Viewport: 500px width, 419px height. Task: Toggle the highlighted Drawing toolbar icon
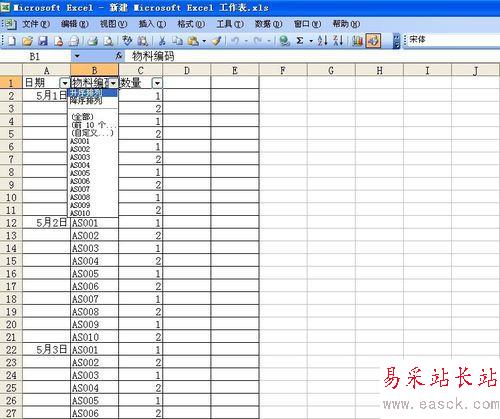point(373,41)
